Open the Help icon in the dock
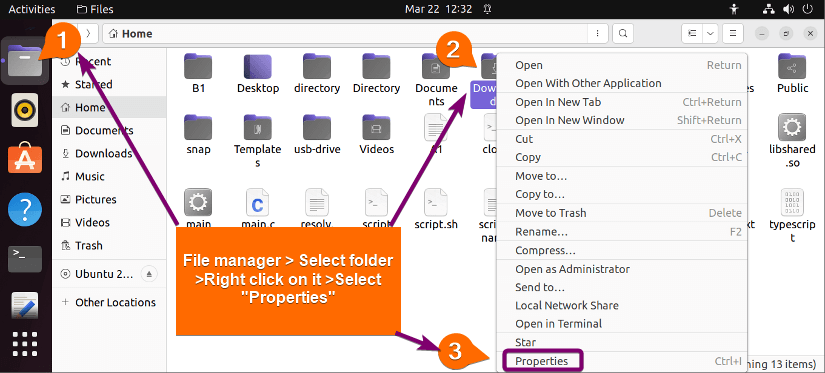The width and height of the screenshot is (825, 373). tap(25, 209)
